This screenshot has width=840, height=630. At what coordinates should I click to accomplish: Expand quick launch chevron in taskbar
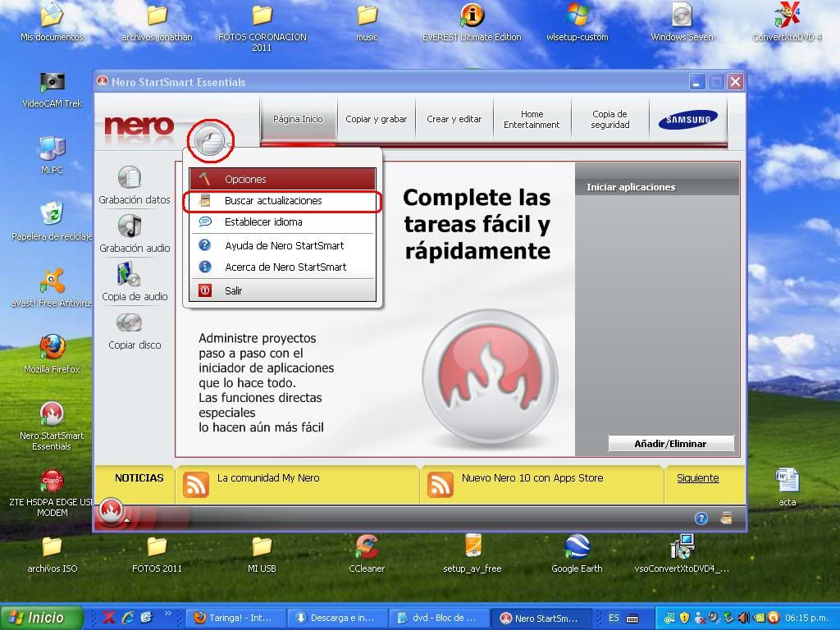point(167,614)
